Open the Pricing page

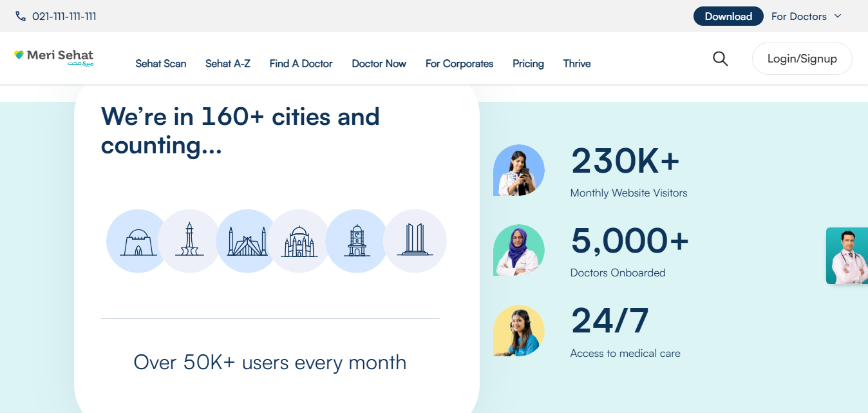tap(528, 64)
